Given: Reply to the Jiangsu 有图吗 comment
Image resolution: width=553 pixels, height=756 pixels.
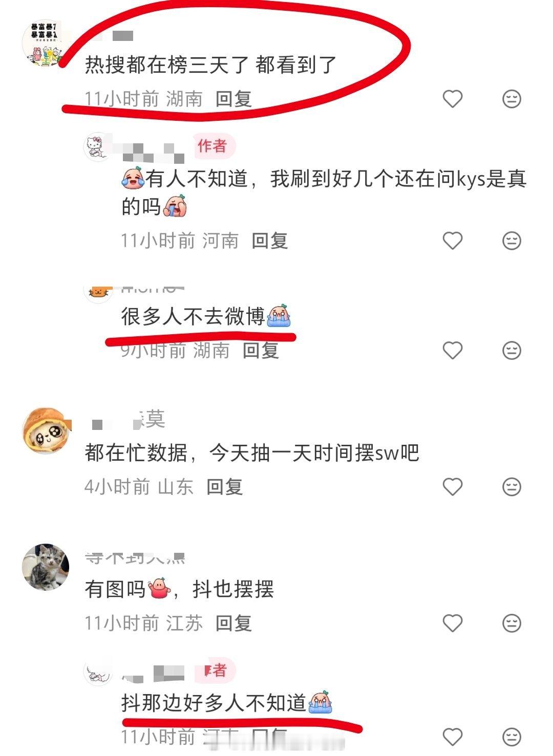Looking at the screenshot, I should click(x=233, y=623).
